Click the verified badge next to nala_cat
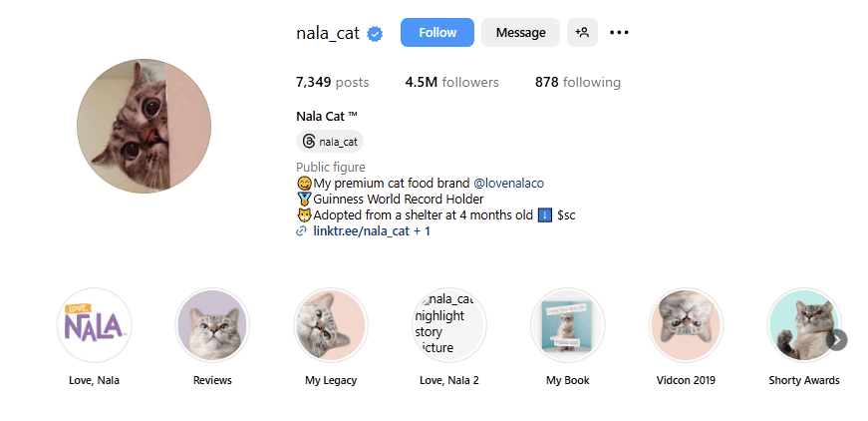This screenshot has height=421, width=868. click(x=376, y=33)
